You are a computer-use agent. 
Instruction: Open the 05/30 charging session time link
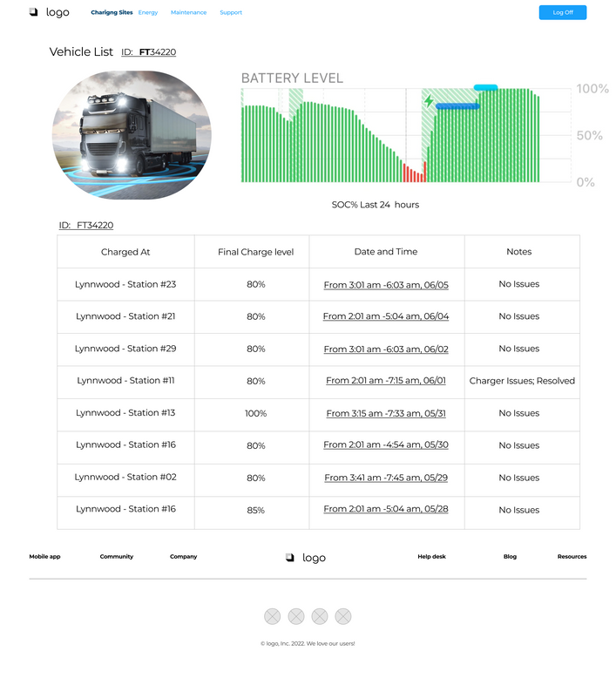(x=386, y=444)
